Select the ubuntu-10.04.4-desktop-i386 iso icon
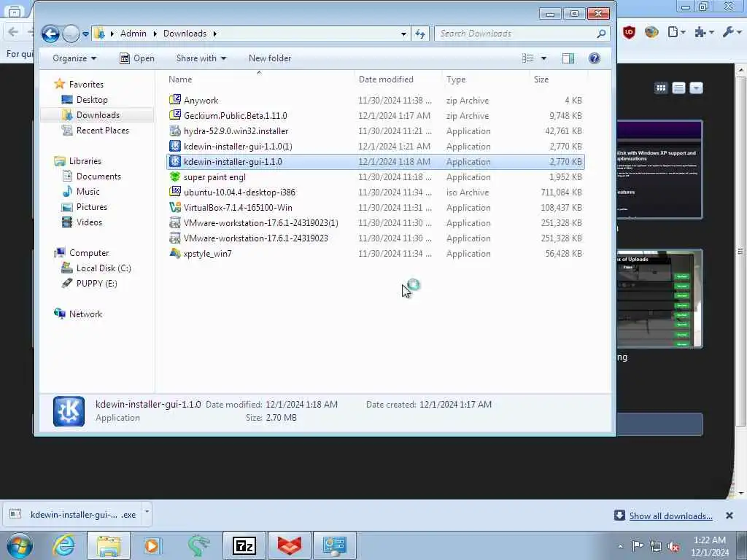Viewport: 747px width, 560px height. click(x=175, y=192)
